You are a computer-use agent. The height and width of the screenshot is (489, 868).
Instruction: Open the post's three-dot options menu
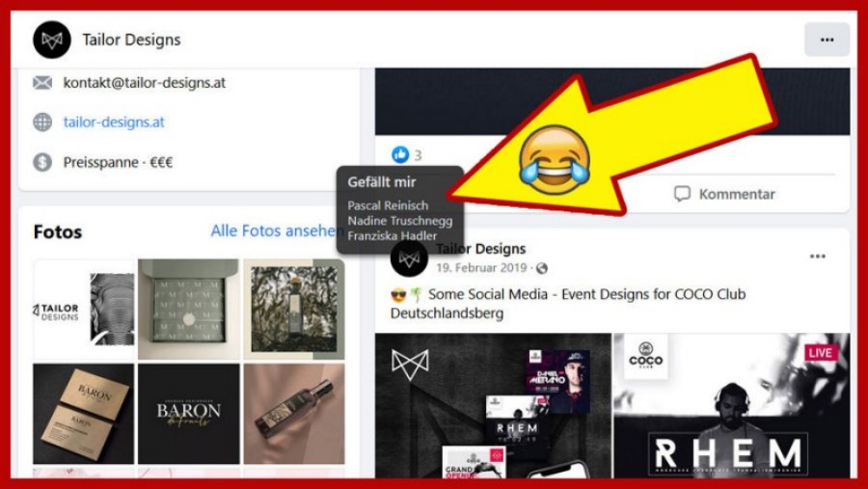tap(817, 257)
